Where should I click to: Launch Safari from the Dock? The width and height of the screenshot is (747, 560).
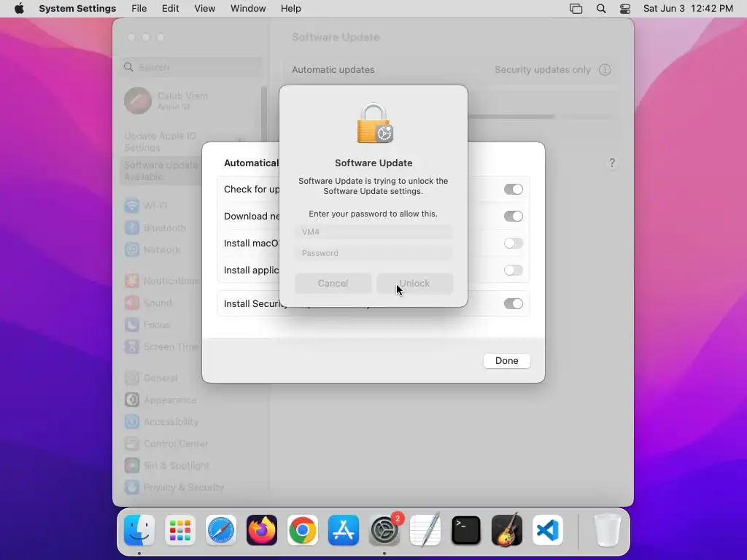click(x=220, y=530)
